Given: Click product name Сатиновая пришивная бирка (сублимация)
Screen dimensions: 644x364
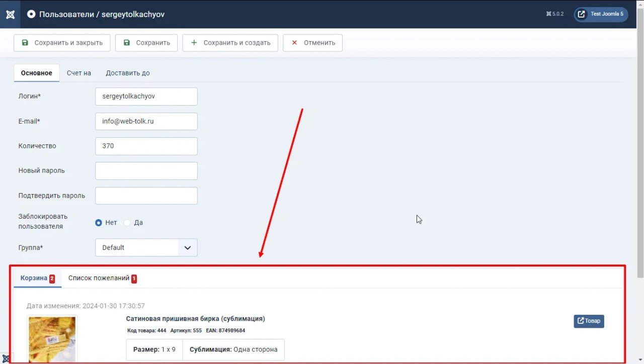Looking at the screenshot, I should [195, 318].
